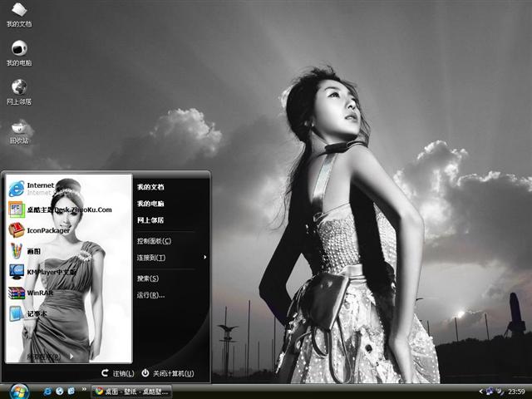This screenshot has width=532, height=399.
Task: Open 记事本 Notepad
Action: (27, 313)
